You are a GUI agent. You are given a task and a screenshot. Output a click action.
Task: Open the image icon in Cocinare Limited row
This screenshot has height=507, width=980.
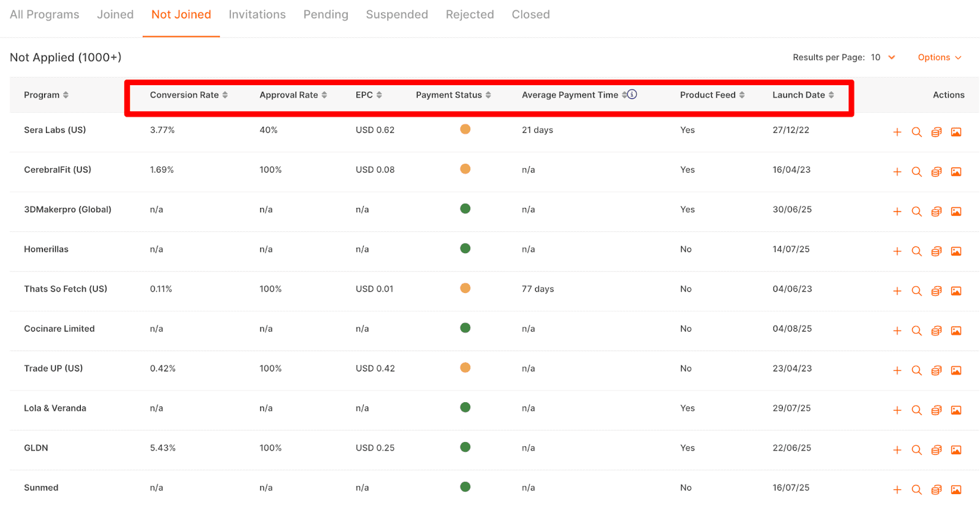pyautogui.click(x=956, y=331)
